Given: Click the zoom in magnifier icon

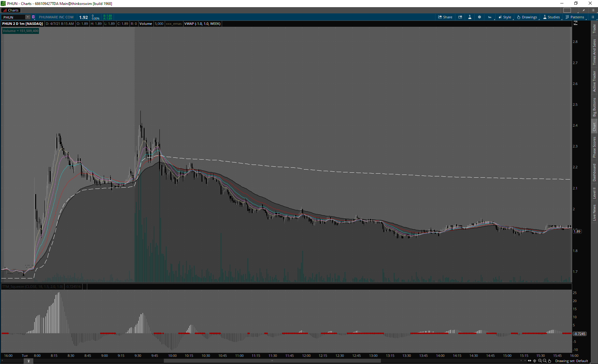Looking at the screenshot, I should point(540,361).
